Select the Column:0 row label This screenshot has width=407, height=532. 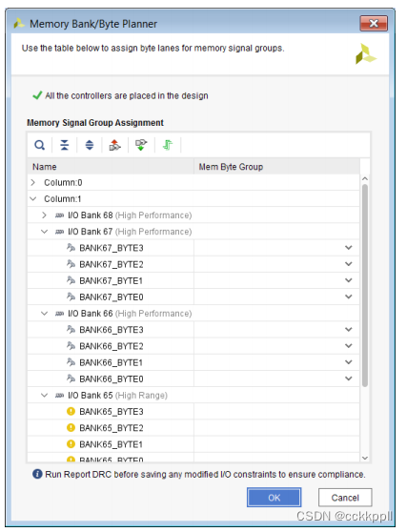tap(63, 182)
